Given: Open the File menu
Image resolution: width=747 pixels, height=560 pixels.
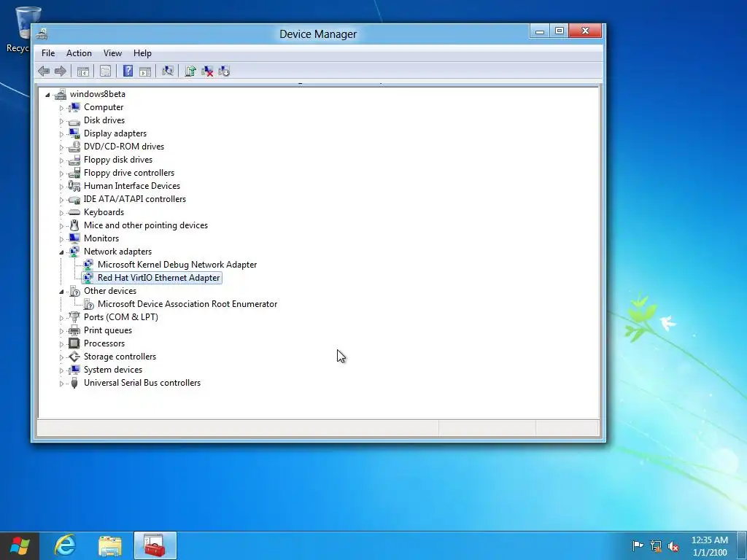Looking at the screenshot, I should (48, 52).
